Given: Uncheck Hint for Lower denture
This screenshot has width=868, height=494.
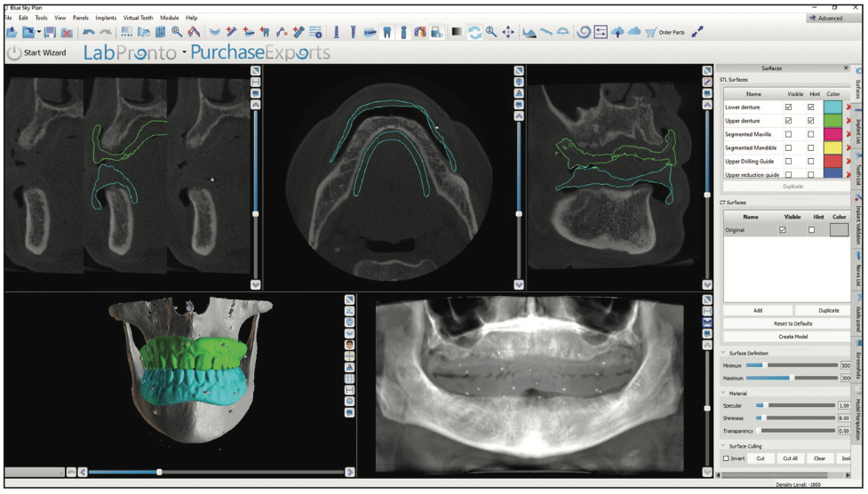Looking at the screenshot, I should pyautogui.click(x=810, y=107).
